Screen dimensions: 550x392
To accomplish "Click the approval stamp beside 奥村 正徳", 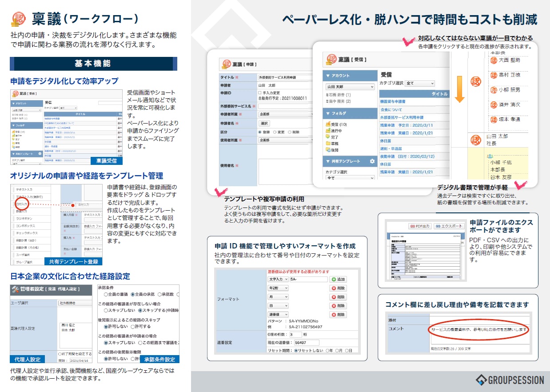I will (494, 75).
